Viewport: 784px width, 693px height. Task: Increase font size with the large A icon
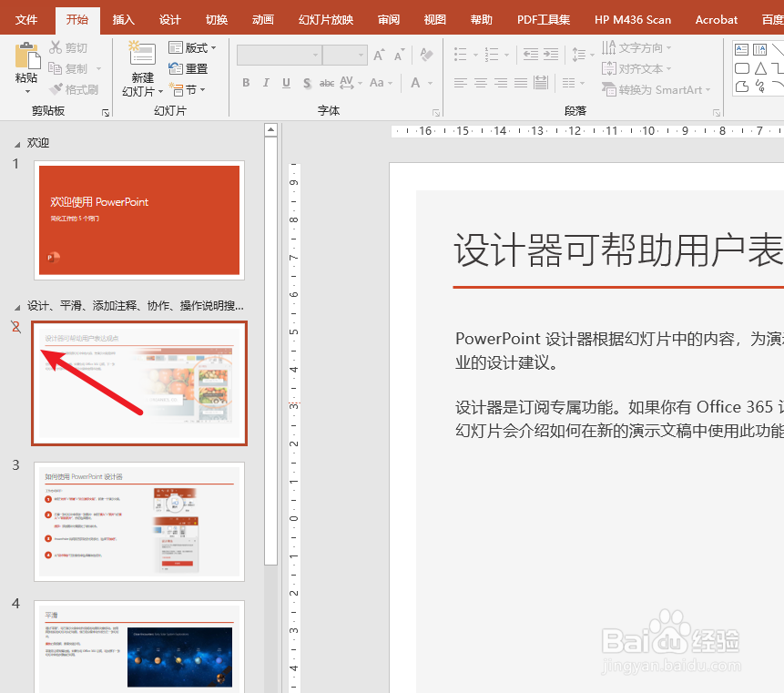coord(379,55)
